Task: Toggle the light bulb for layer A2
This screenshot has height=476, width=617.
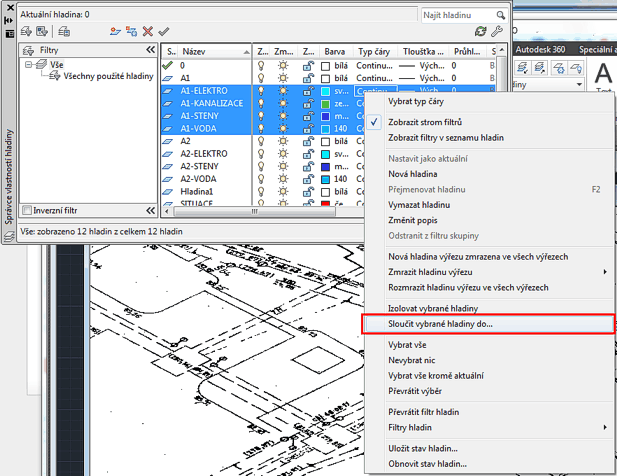Action: (x=262, y=141)
